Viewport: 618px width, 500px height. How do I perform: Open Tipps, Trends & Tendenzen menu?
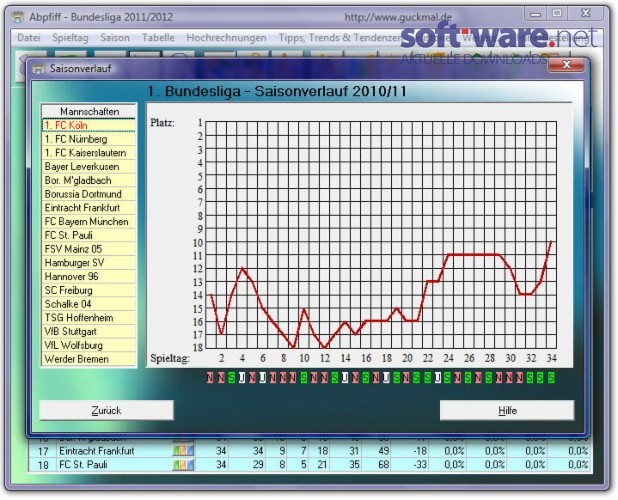[x=340, y=38]
